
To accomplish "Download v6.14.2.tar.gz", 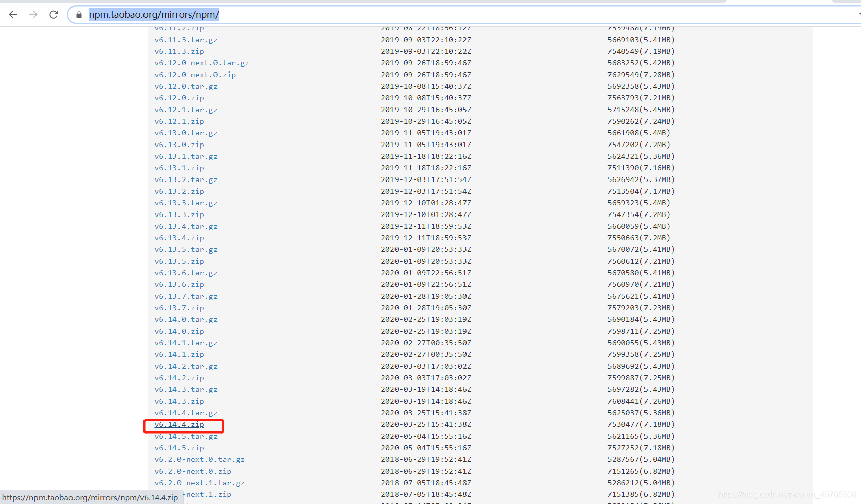I will pos(186,366).
